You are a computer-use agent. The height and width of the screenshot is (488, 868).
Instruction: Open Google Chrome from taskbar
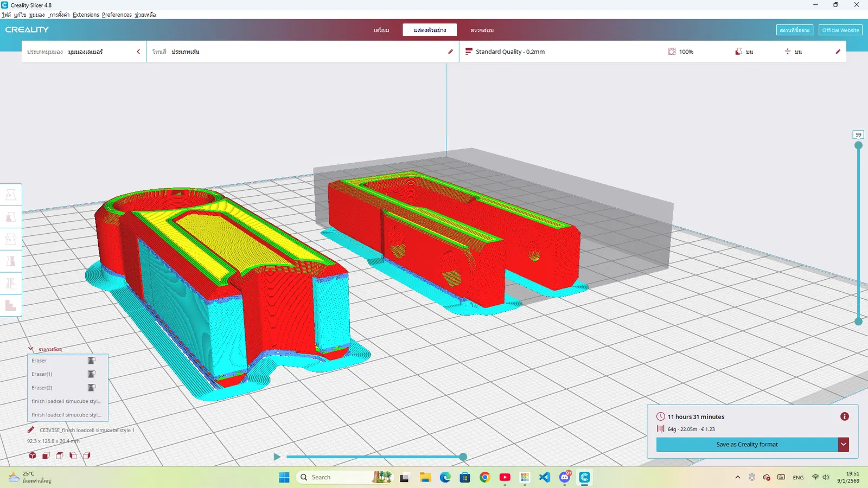[485, 477]
